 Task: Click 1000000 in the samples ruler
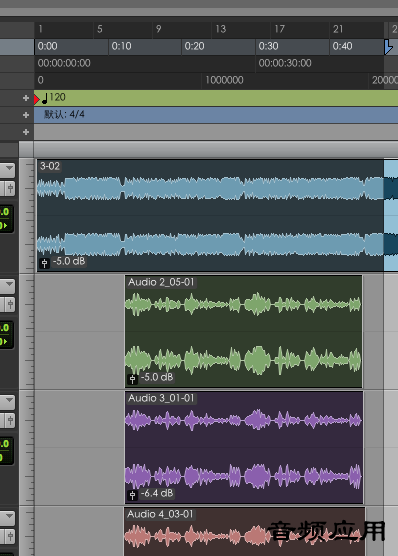click(224, 80)
